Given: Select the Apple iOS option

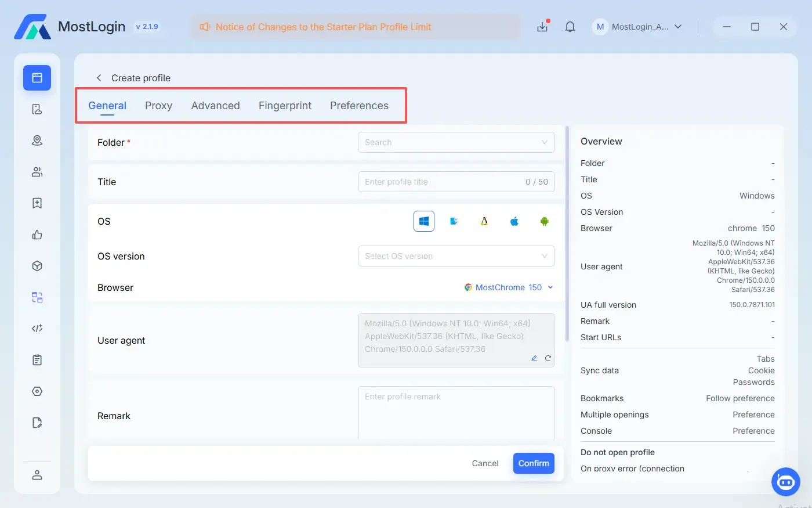Looking at the screenshot, I should [514, 221].
